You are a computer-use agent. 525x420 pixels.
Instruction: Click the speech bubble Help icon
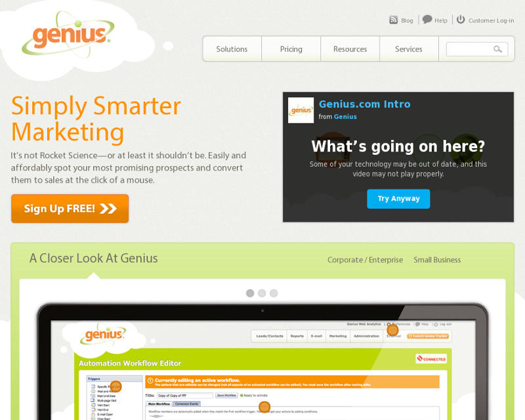(427, 20)
